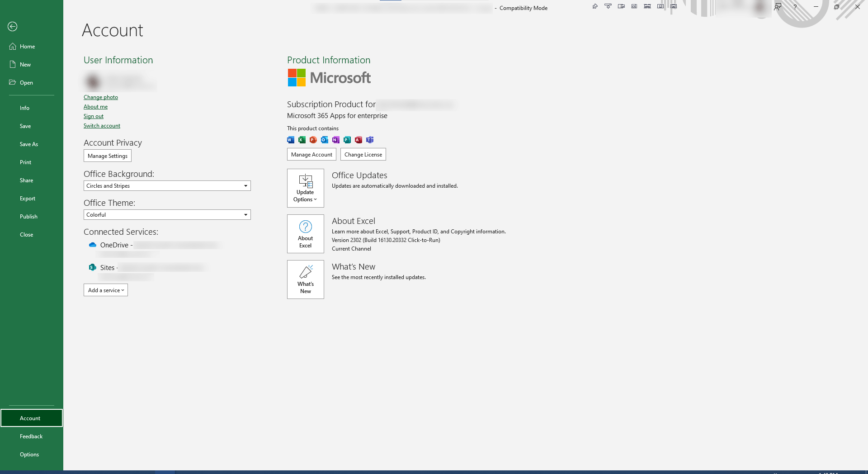Click the Excel app icon under product contains
The height and width of the screenshot is (474, 868).
[302, 140]
